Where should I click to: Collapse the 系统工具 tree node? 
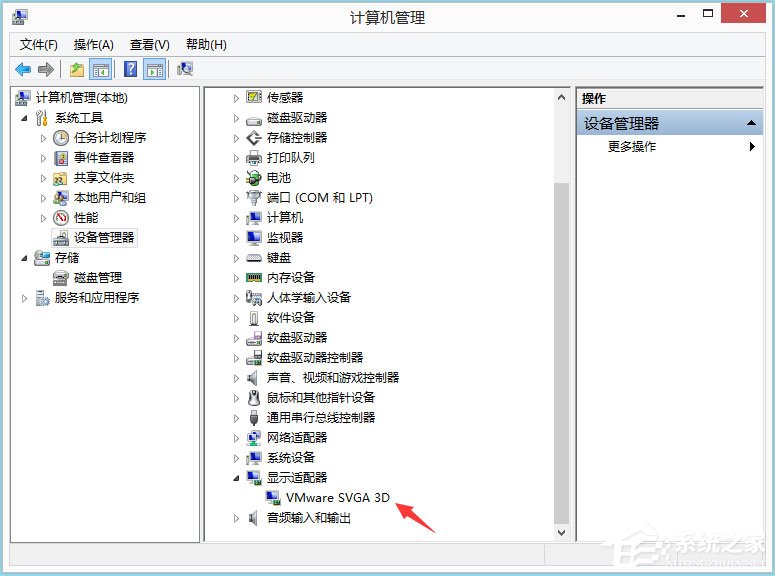coord(24,118)
